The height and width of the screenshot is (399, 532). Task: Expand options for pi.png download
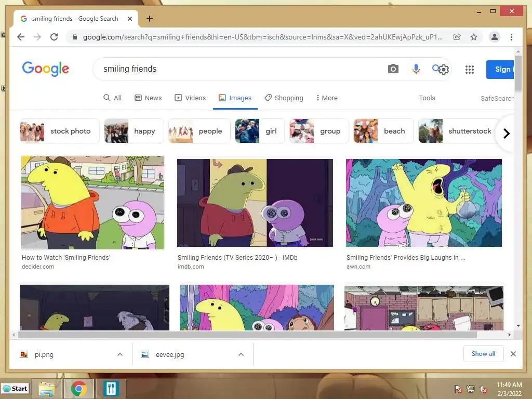click(120, 354)
